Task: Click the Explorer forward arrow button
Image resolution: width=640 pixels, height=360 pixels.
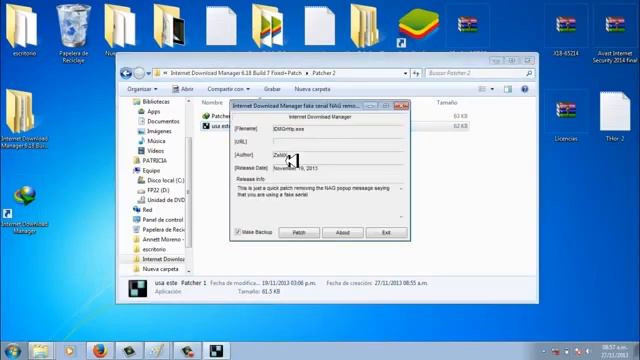Action: pos(139,73)
